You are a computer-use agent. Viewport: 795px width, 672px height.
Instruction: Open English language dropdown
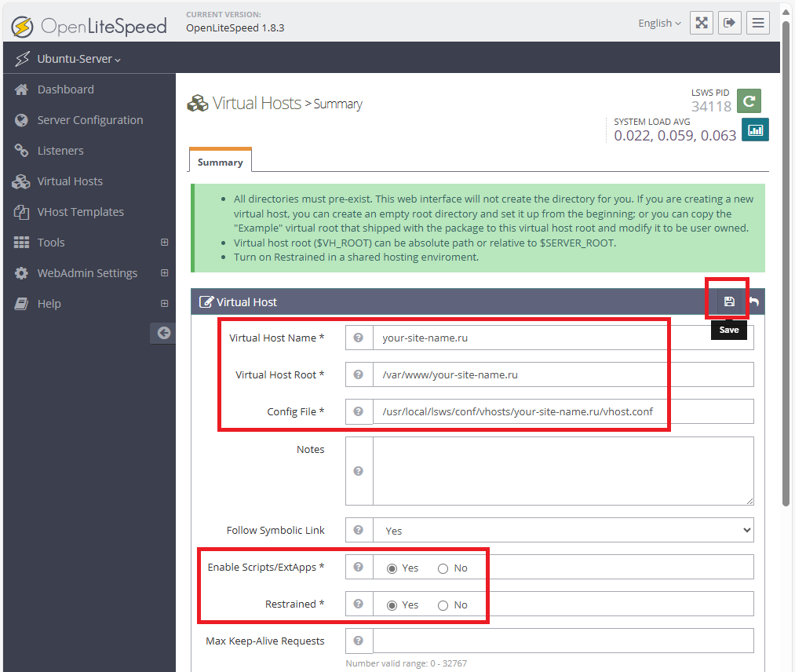coord(659,24)
